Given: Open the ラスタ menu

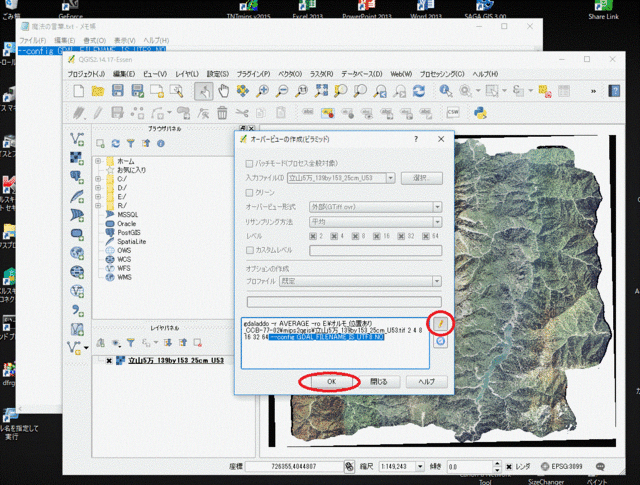Looking at the screenshot, I should 322,74.
